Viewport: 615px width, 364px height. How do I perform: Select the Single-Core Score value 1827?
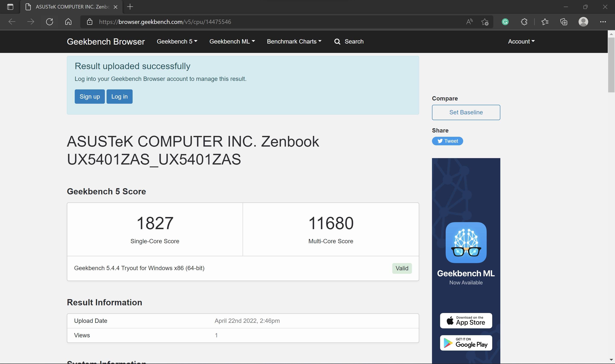[155, 223]
